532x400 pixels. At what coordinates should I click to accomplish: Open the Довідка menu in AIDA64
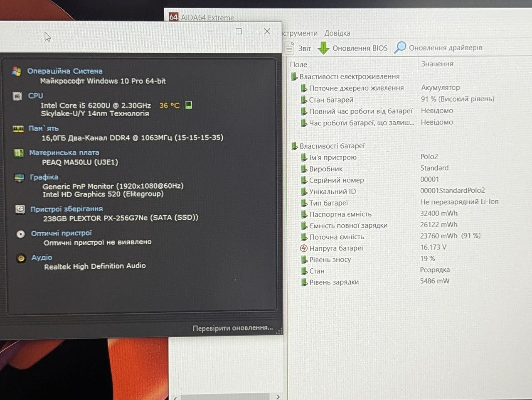[337, 33]
